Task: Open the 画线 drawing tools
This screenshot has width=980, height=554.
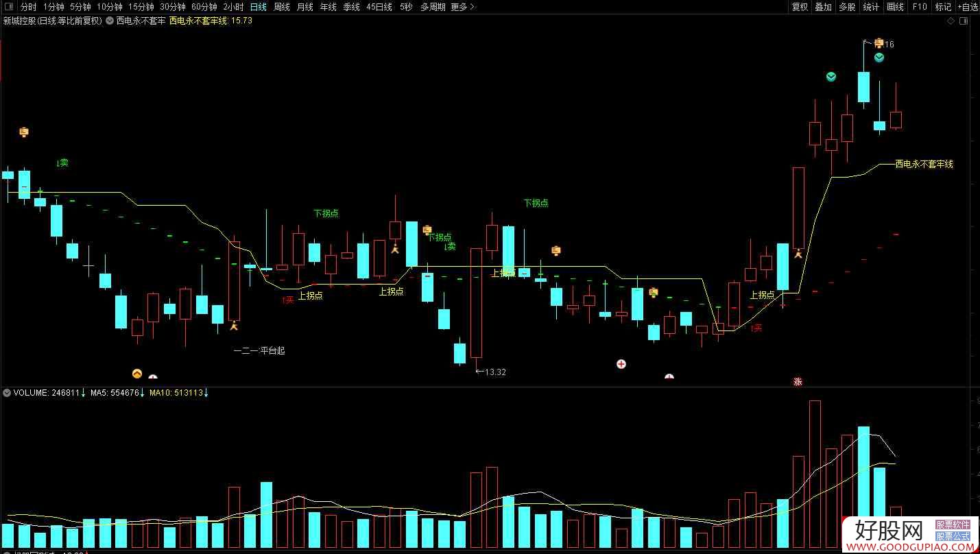Action: click(896, 7)
